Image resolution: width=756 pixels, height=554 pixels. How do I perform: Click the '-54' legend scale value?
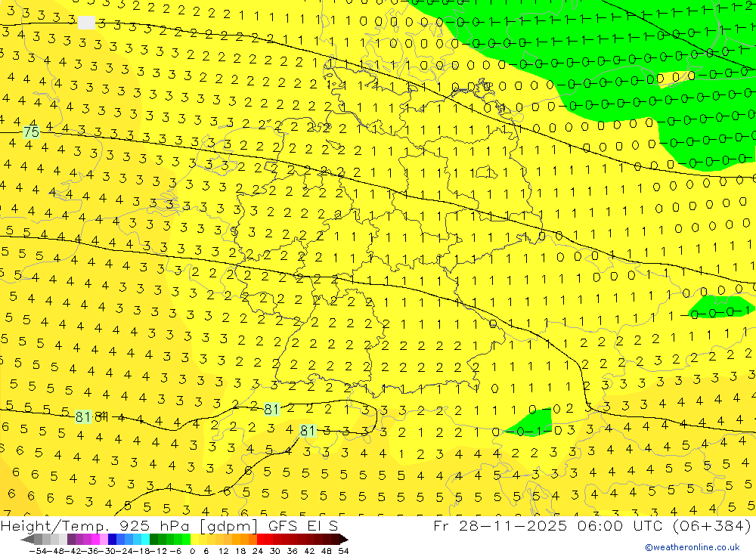[38, 551]
